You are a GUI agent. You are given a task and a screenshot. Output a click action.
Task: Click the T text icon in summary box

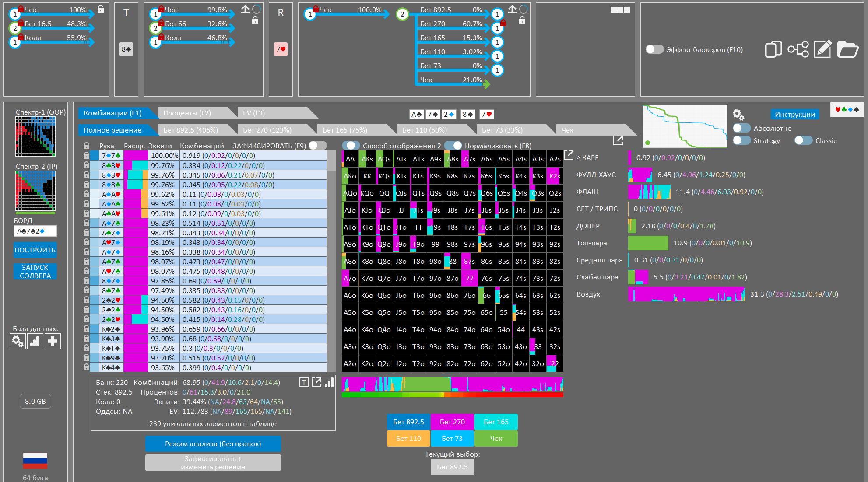click(304, 383)
